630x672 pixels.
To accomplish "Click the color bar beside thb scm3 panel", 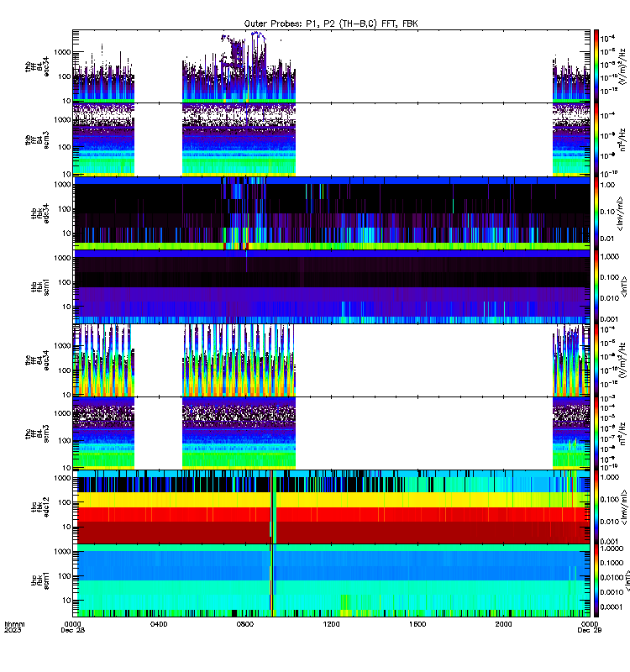I will pyautogui.click(x=596, y=139).
